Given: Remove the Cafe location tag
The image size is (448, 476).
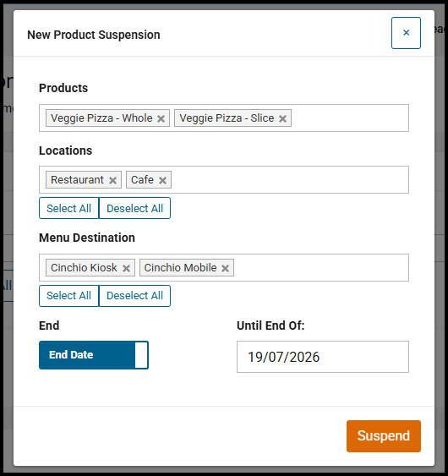Looking at the screenshot, I should (162, 180).
